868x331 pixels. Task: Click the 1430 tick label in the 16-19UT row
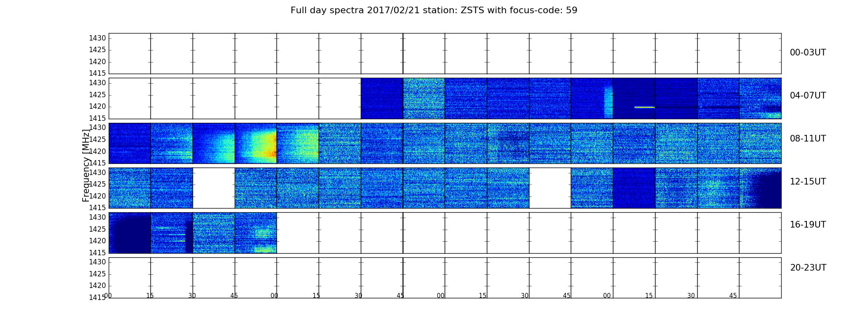pos(98,217)
